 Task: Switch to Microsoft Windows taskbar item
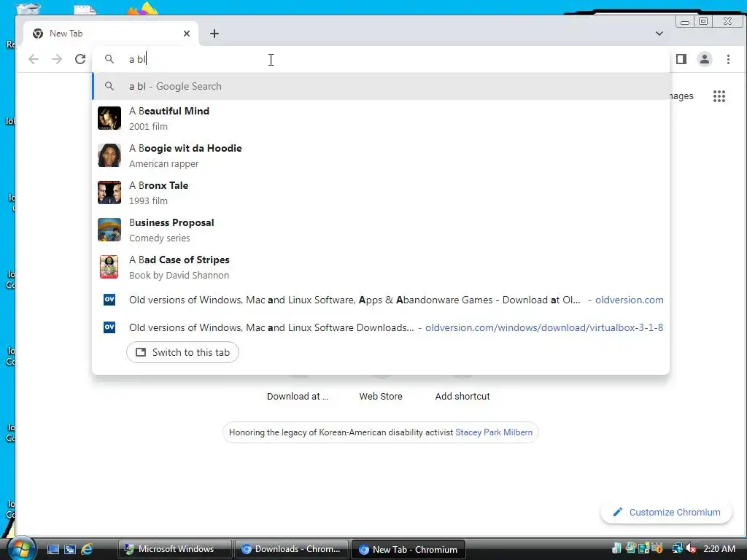pyautogui.click(x=174, y=549)
